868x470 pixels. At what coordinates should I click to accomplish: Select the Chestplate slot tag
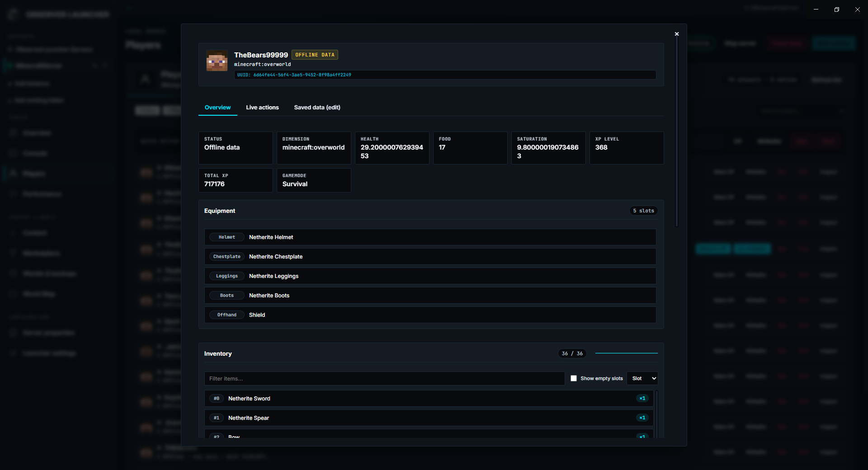point(227,257)
